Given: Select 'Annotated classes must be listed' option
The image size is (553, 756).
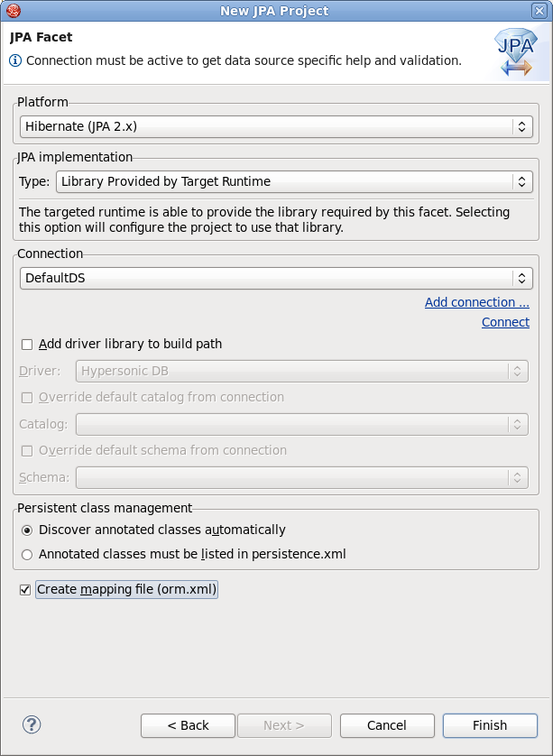Looking at the screenshot, I should click(26, 554).
